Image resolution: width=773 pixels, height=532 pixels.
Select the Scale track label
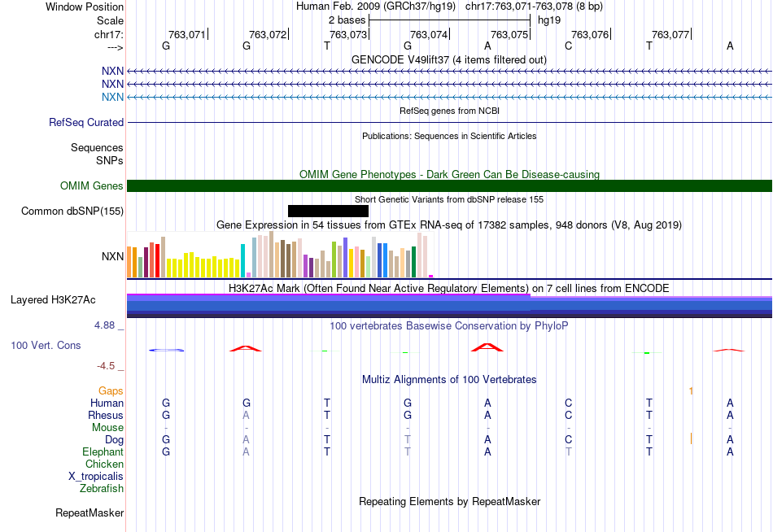pyautogui.click(x=110, y=20)
